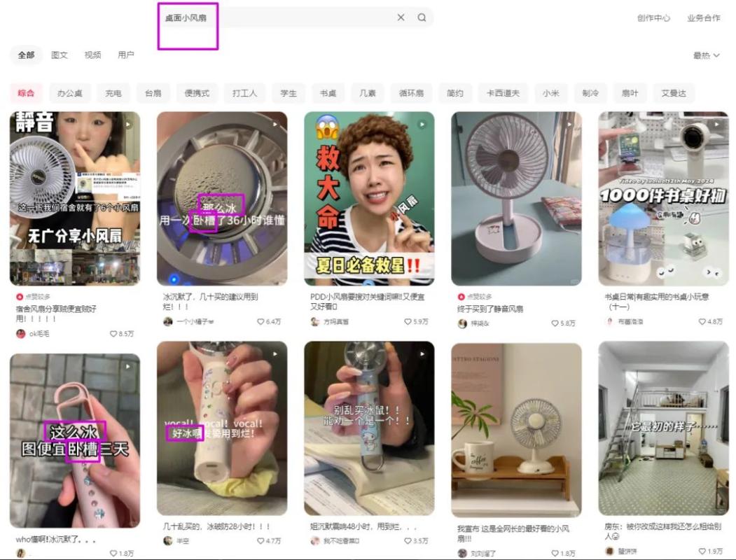Image resolution: width=736 pixels, height=560 pixels.
Task: Open the 好冰 white handheld fan thumbnail
Action: click(222, 428)
